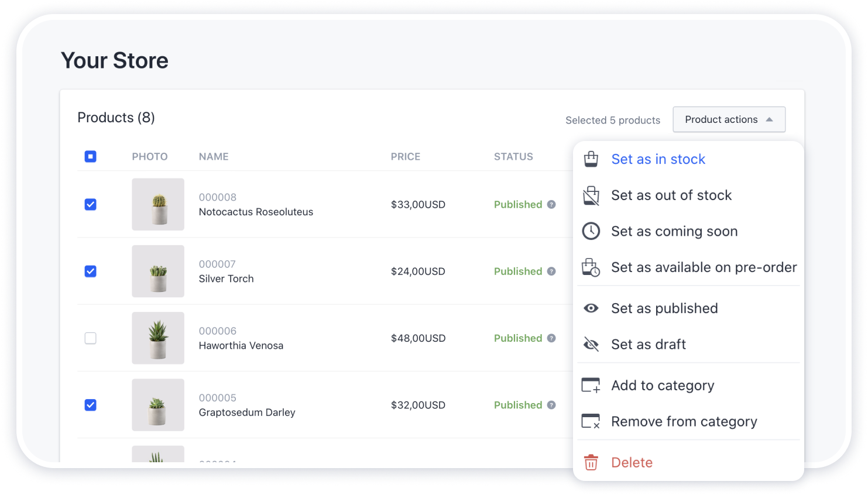Click Published status of Haworthia Venosa
This screenshot has height=495, width=868.
tap(518, 338)
